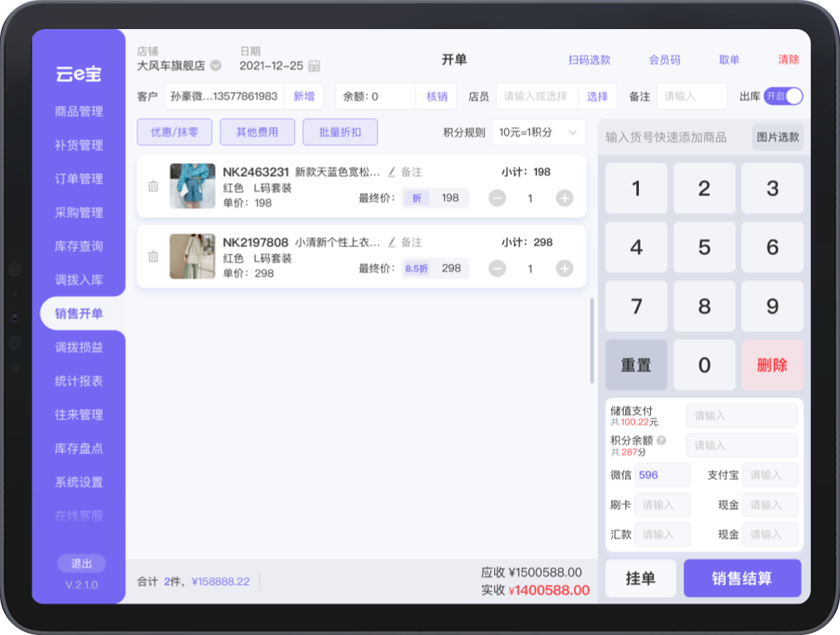Click the final price 298 field
840x635 pixels.
[451, 268]
